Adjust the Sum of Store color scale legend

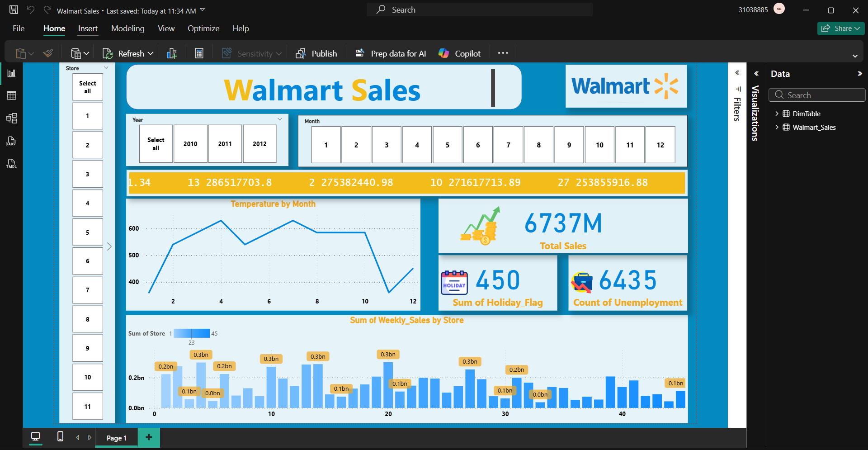pyautogui.click(x=192, y=333)
